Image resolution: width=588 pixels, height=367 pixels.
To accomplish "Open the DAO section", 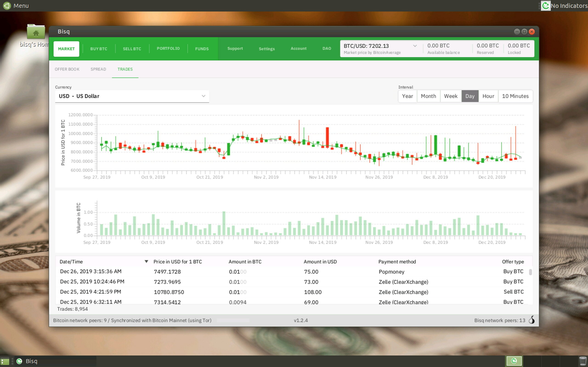I will coord(327,49).
